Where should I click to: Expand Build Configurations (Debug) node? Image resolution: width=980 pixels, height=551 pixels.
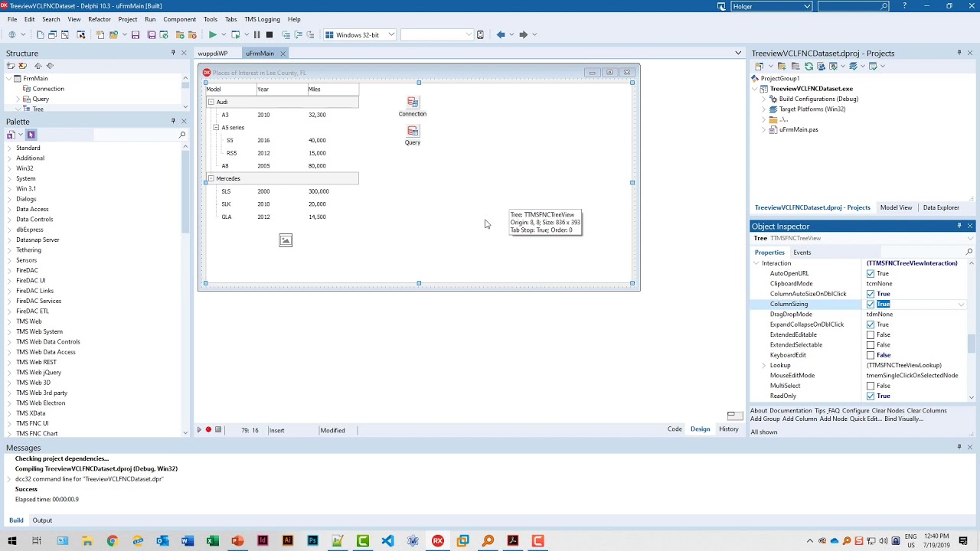[763, 99]
